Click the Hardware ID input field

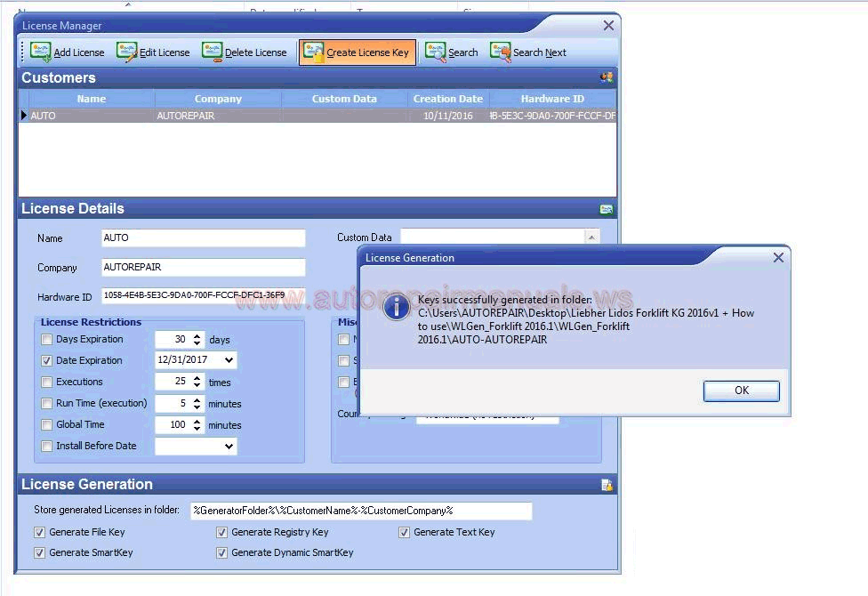click(203, 295)
